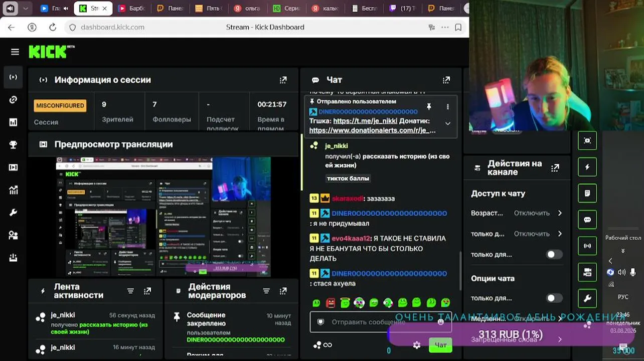Open the Stream section in the sidebar
This screenshot has width=644, height=361.
coord(14,77)
